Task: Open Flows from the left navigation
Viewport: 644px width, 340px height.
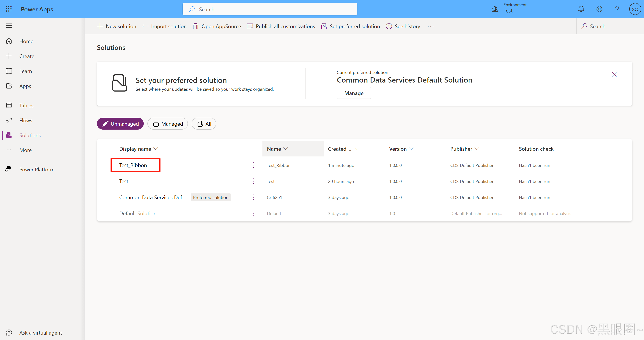Action: pos(26,120)
